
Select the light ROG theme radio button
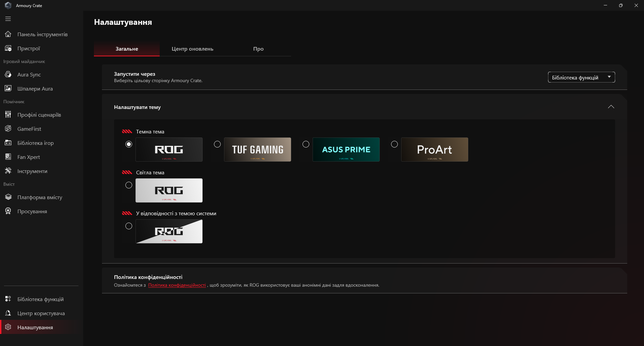pos(129,185)
